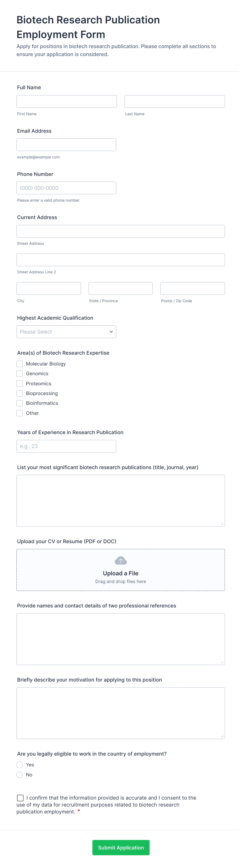Click the publications textarea resize handle

pos(222,524)
